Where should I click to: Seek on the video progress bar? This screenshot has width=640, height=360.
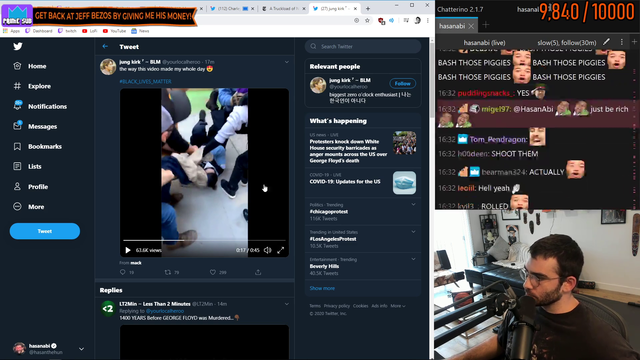pos(204,240)
